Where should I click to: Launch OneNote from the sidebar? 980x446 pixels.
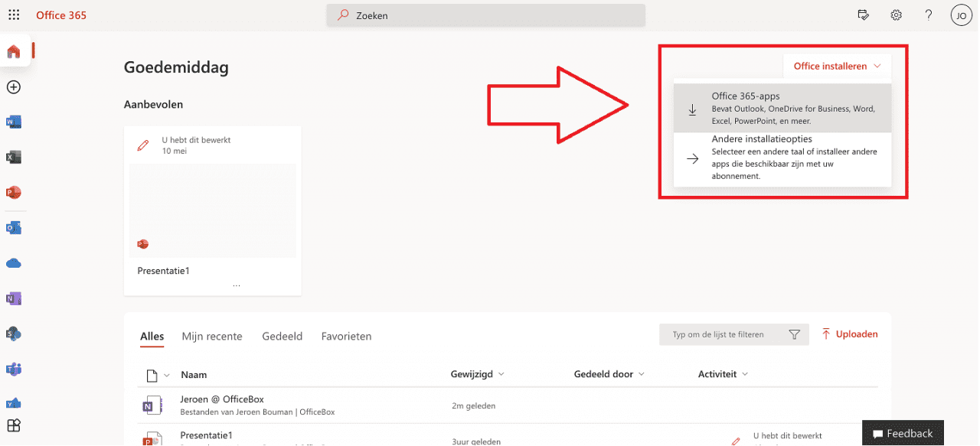pyautogui.click(x=14, y=298)
